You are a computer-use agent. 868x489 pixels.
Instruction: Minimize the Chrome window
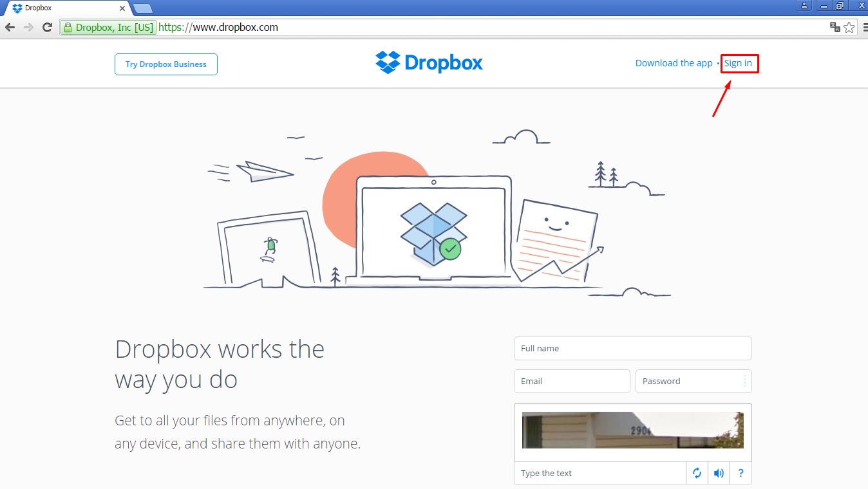823,6
